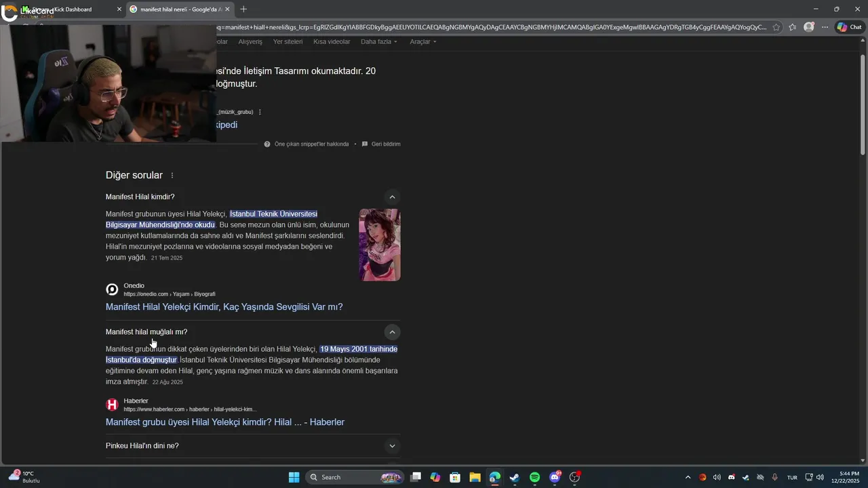Click the microphone tray icon

(x=774, y=477)
